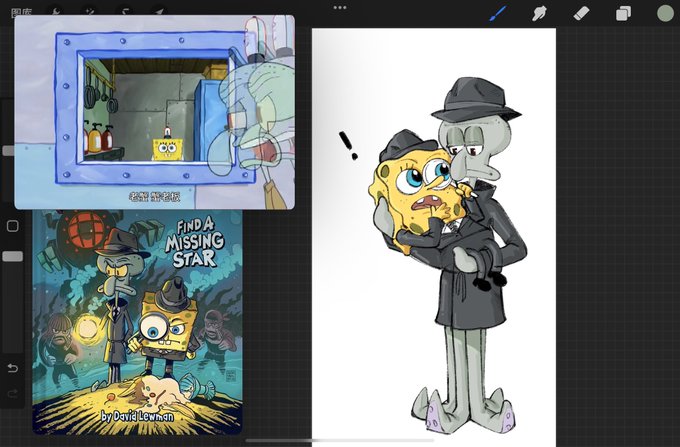This screenshot has height=447, width=680.
Task: Select the Brush paint tool
Action: coord(498,13)
